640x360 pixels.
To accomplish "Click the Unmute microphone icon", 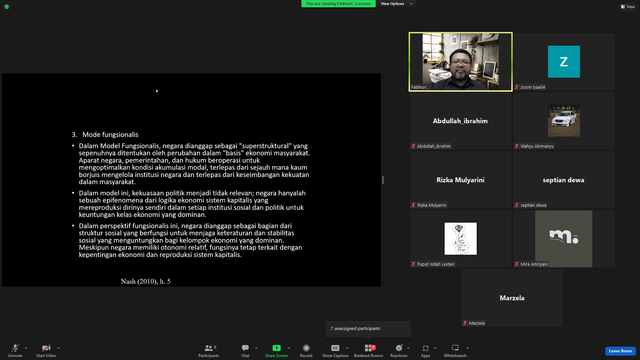I will pos(15,348).
